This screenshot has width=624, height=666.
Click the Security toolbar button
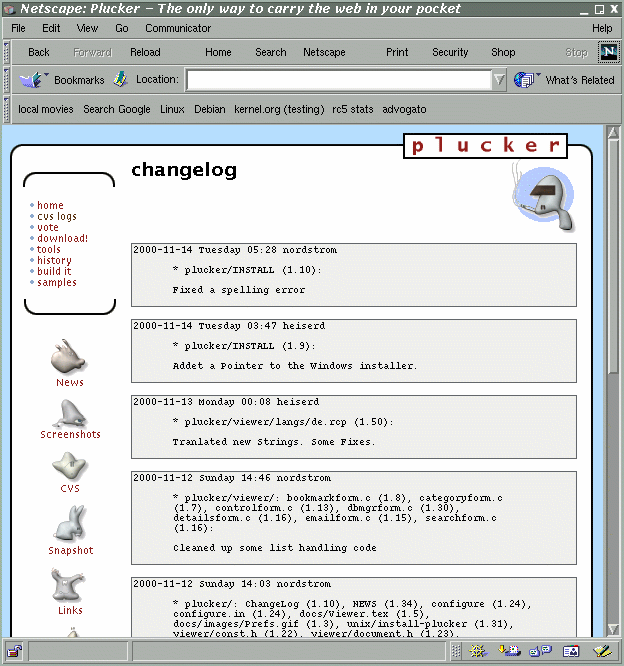click(450, 52)
